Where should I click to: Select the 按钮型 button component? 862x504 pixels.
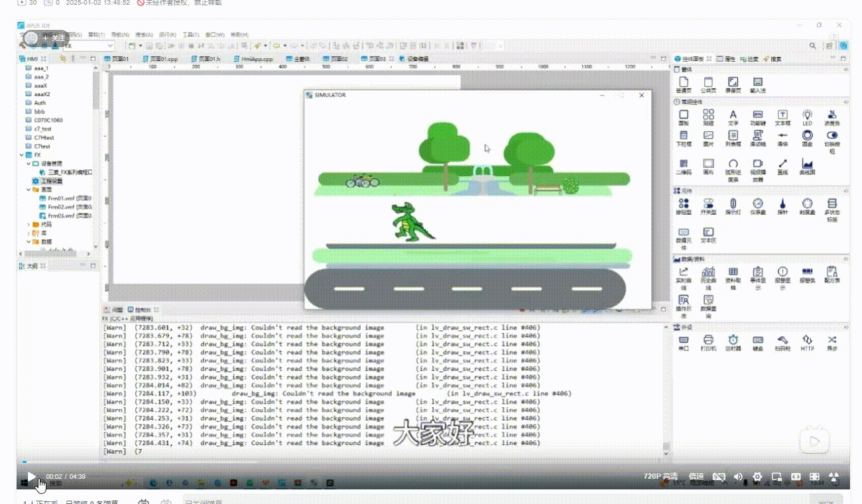[684, 206]
